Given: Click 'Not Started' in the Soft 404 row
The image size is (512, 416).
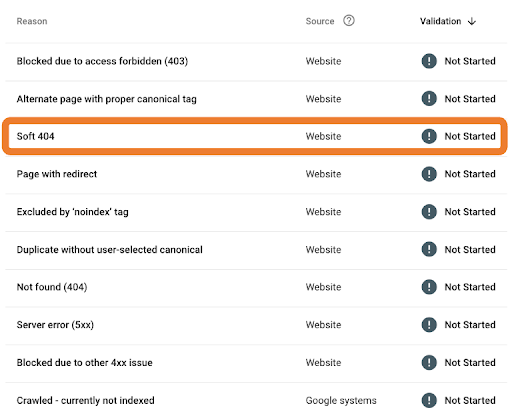Looking at the screenshot, I should [x=470, y=136].
